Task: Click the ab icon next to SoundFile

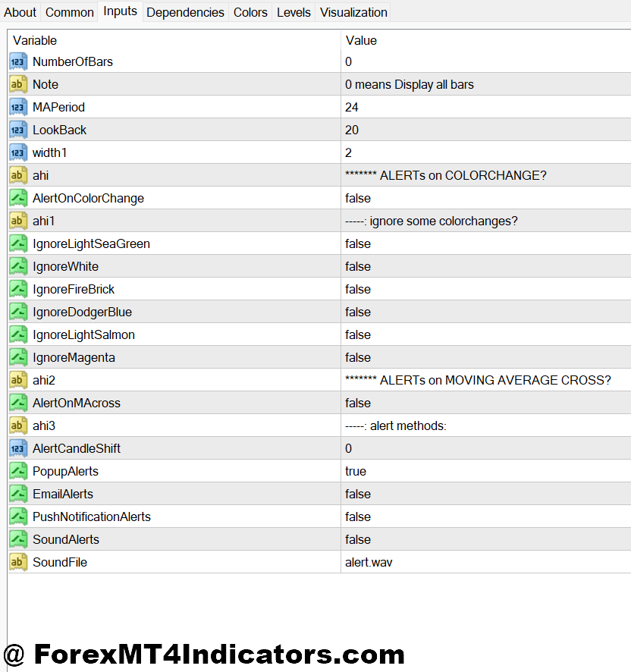Action: click(x=18, y=562)
